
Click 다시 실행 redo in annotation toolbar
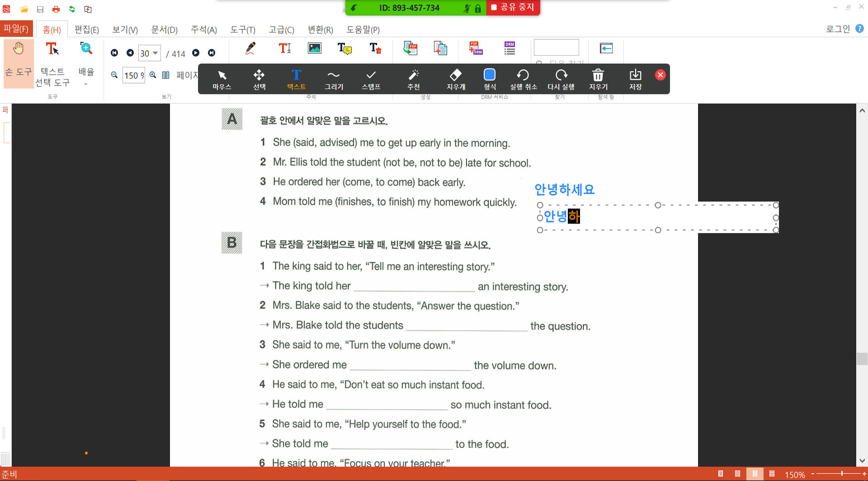pos(561,80)
